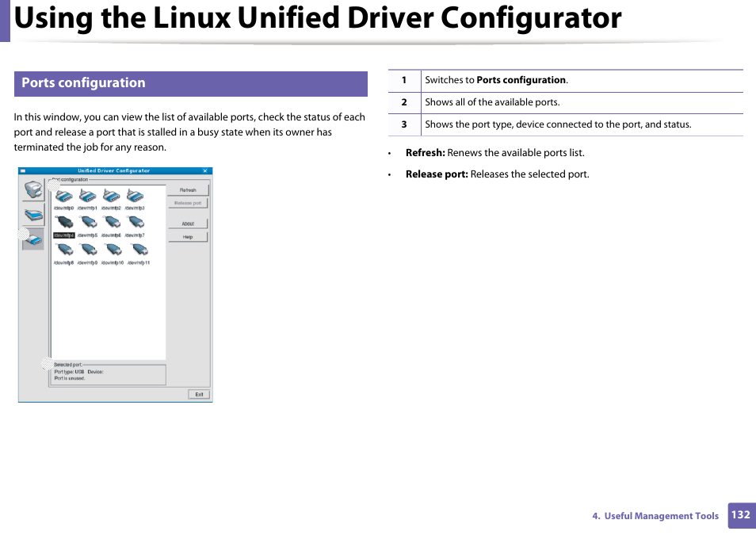Image resolution: width=756 pixels, height=535 pixels.
Task: Click the 'Ports configuration' section heading
Action: coord(83,83)
